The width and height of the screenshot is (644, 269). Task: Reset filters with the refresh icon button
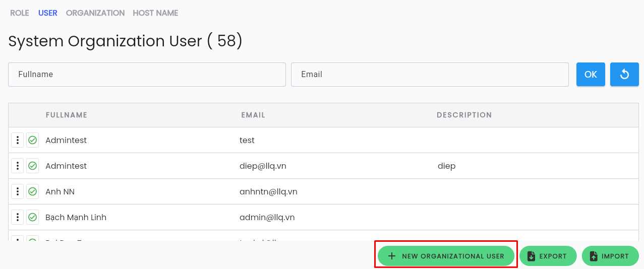pos(624,75)
